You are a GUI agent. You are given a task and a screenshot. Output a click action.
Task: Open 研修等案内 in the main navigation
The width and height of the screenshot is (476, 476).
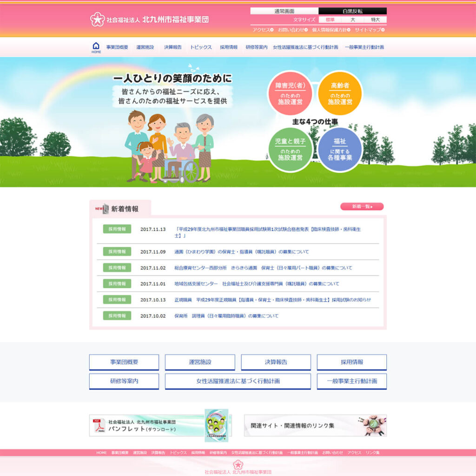[x=257, y=47]
